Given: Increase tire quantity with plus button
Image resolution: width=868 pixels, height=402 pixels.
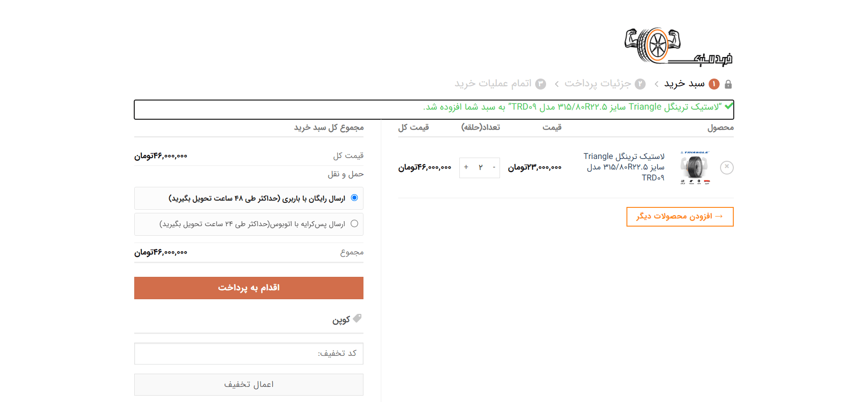Looking at the screenshot, I should (x=466, y=168).
